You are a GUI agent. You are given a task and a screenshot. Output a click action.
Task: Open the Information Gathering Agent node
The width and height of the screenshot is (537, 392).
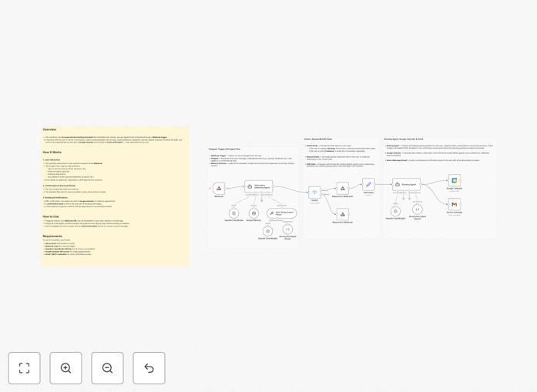click(x=259, y=186)
